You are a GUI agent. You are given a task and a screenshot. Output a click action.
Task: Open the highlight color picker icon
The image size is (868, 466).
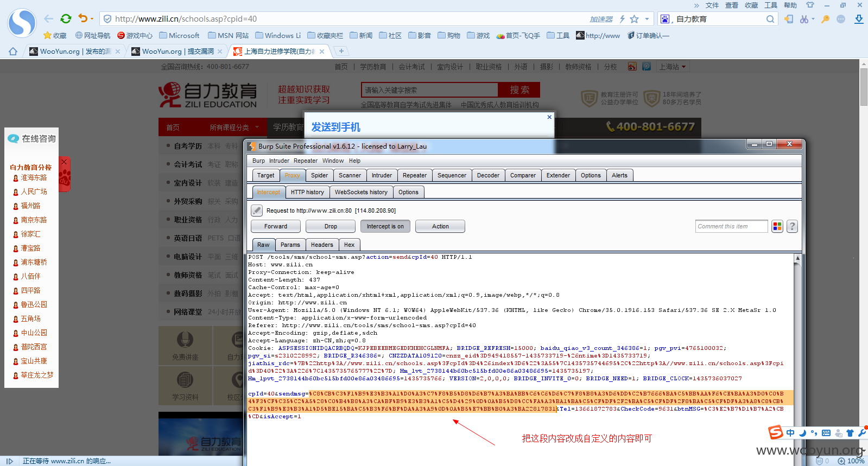777,226
